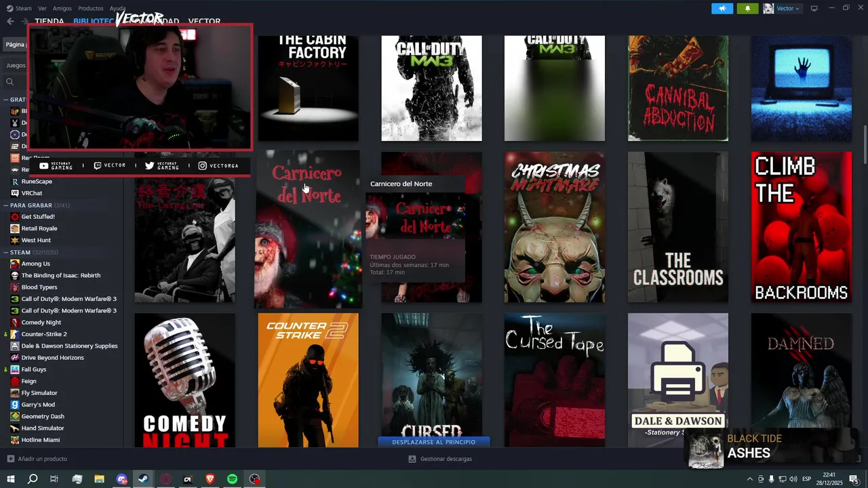Select Among Us in the game list
The width and height of the screenshot is (868, 488).
pyautogui.click(x=36, y=264)
